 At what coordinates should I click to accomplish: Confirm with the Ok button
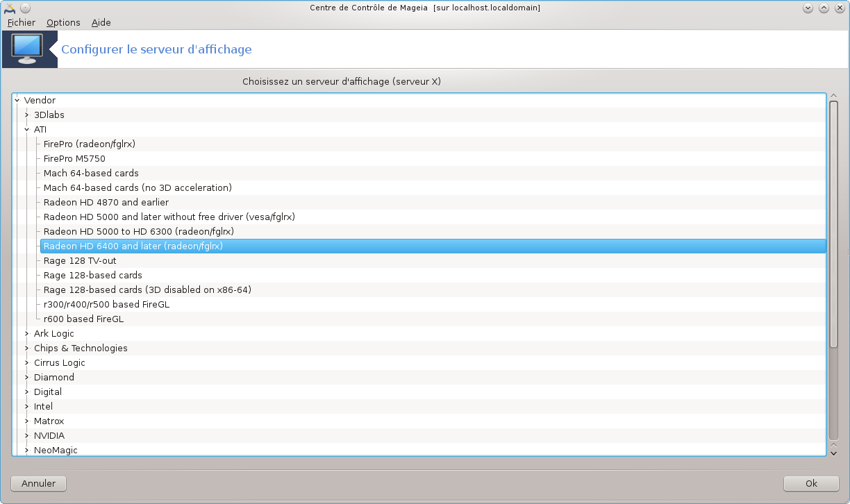811,484
